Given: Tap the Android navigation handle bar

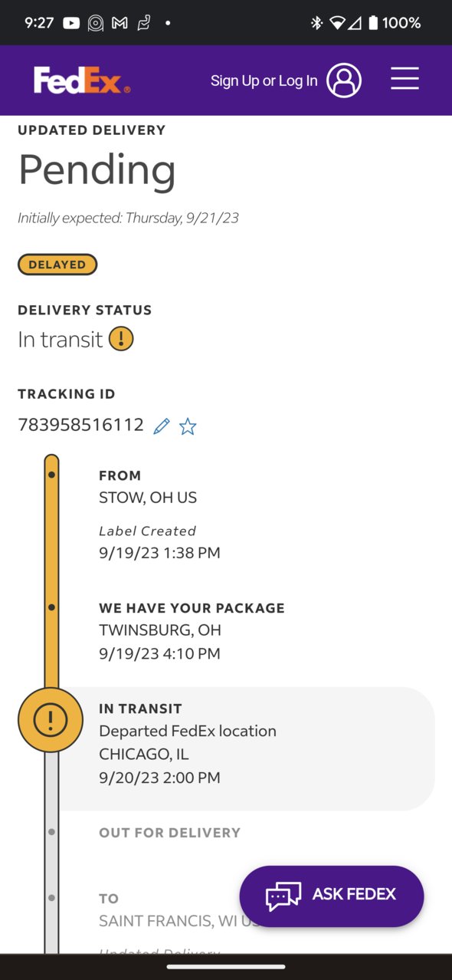Looking at the screenshot, I should click(226, 966).
